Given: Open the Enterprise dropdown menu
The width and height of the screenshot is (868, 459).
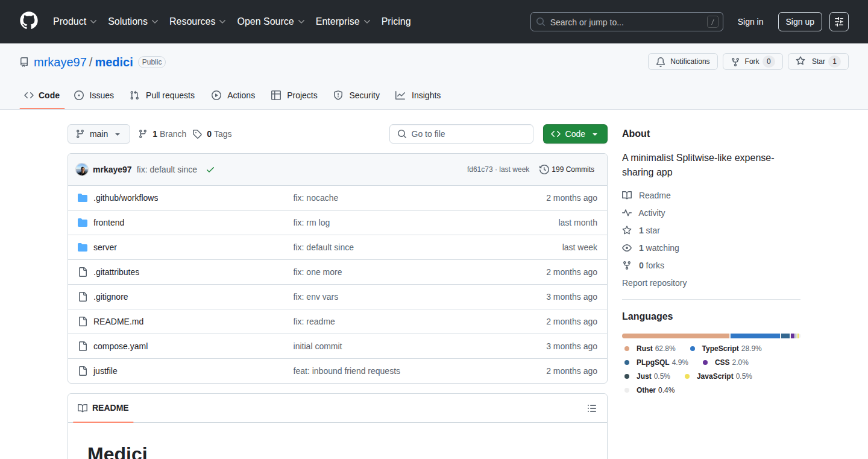Looking at the screenshot, I should click(343, 21).
